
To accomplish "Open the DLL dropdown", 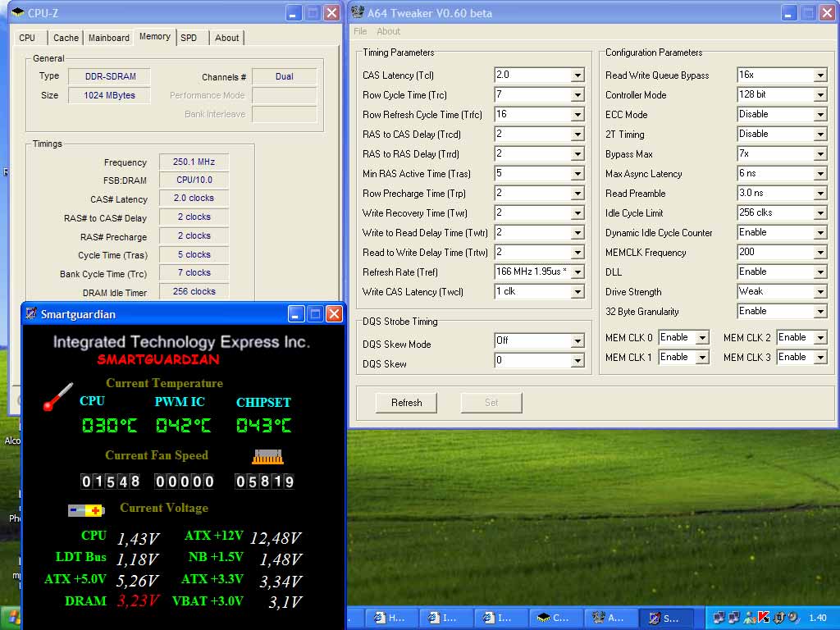I will coord(820,272).
